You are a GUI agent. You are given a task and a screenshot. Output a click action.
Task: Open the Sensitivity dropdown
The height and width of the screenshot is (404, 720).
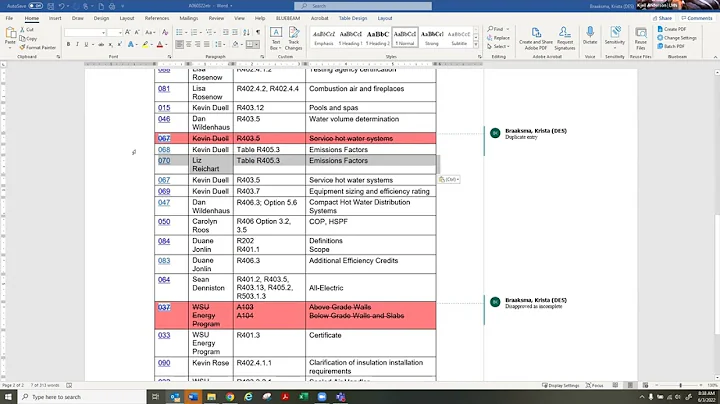615,39
